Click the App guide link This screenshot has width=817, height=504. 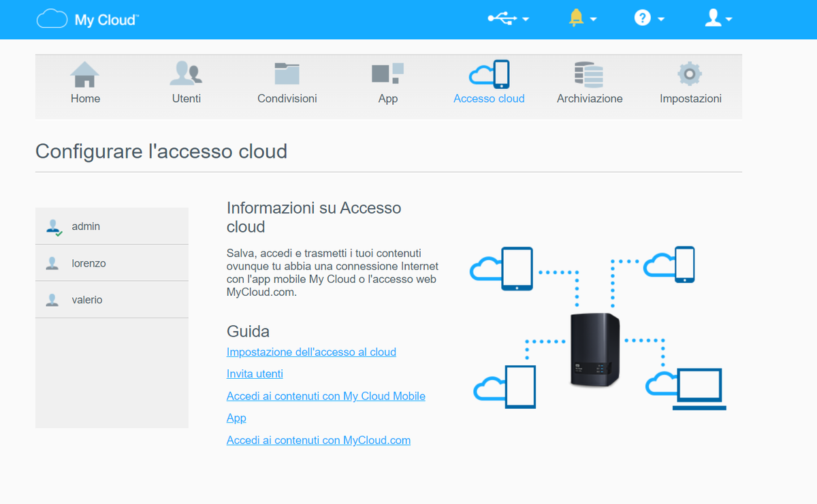(236, 418)
